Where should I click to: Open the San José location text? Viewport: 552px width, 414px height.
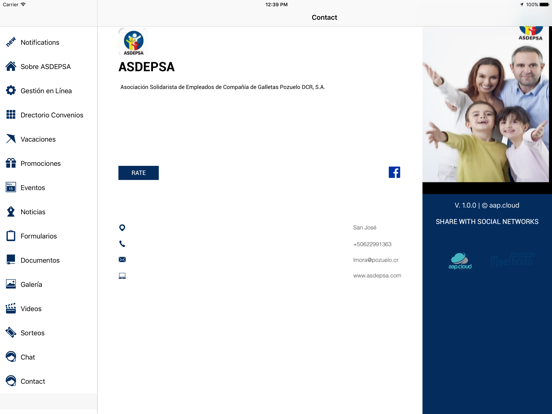tap(364, 228)
